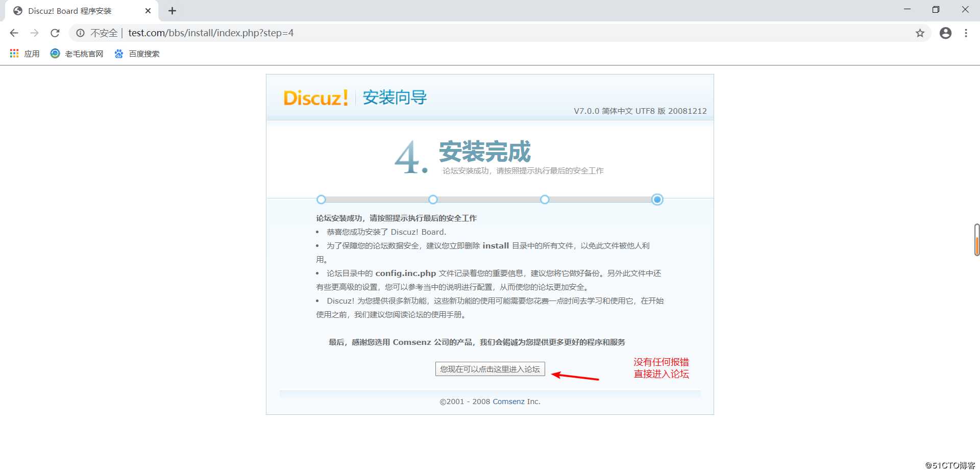Screen dimensions: 980x474
Task: Bookmark this page with the star icon
Action: point(920,33)
